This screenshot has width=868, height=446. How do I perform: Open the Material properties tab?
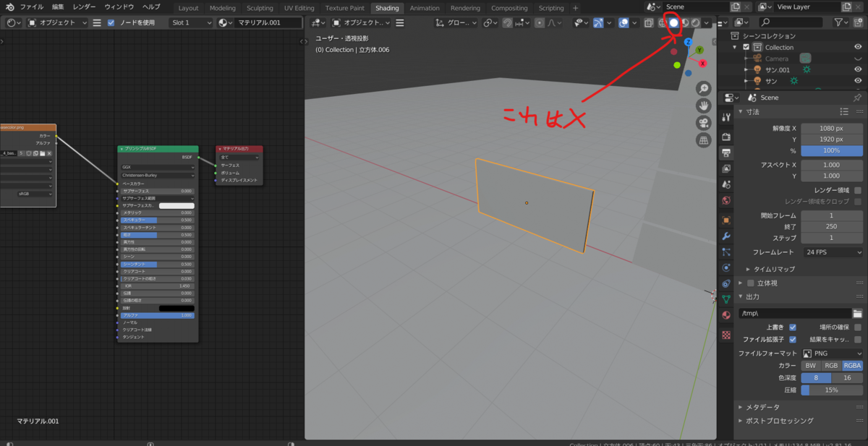click(x=726, y=315)
